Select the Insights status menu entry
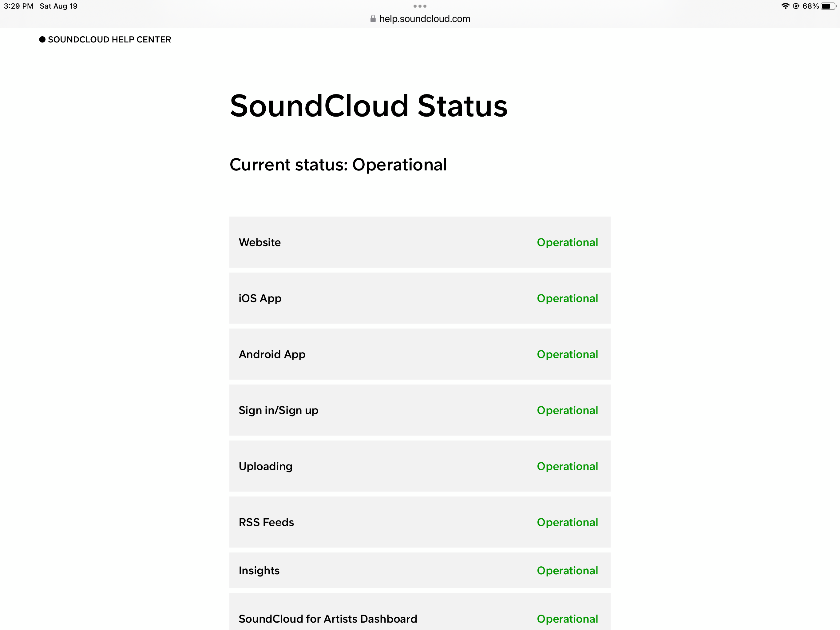840x630 pixels. (x=419, y=570)
